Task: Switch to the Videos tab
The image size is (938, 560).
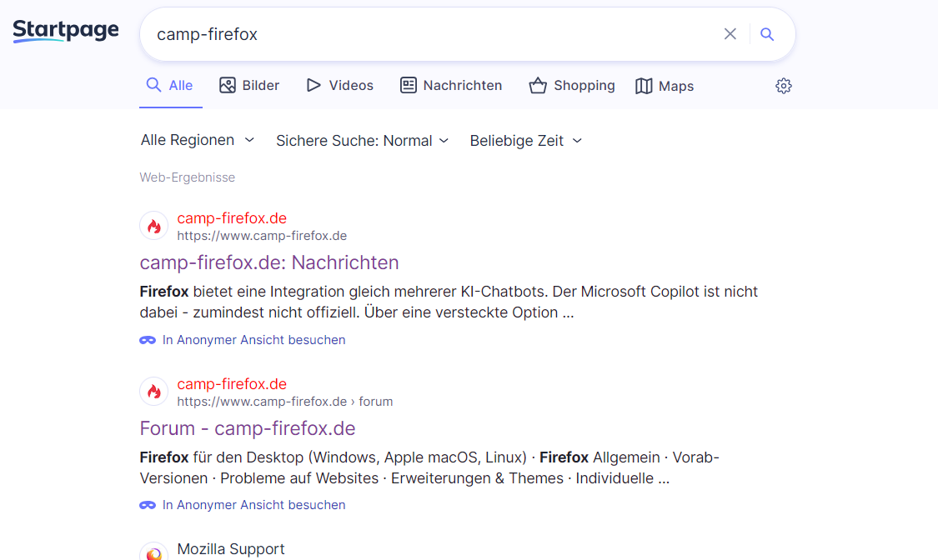Action: click(339, 86)
